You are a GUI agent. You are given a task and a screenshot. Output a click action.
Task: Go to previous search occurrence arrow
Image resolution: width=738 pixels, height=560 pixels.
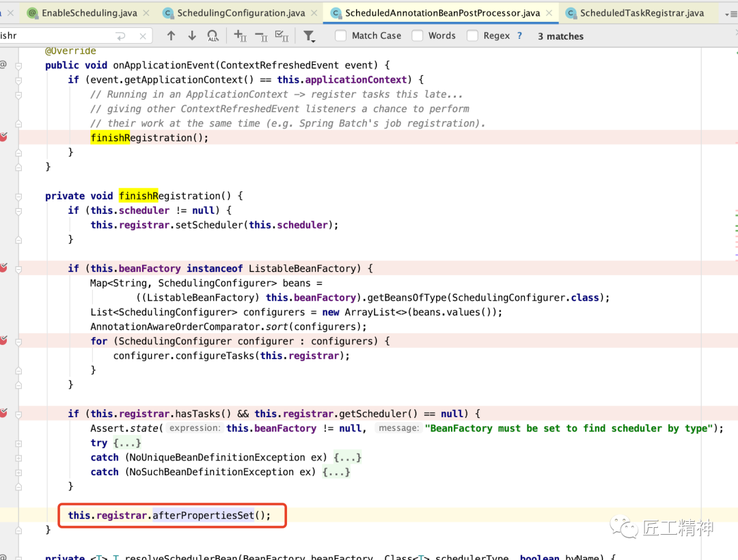pyautogui.click(x=172, y=36)
